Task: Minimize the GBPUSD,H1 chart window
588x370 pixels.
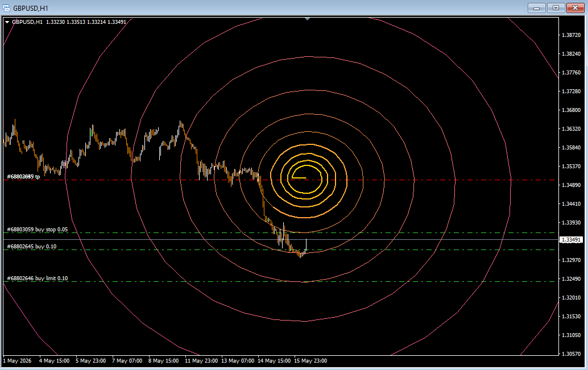Action: (x=537, y=8)
